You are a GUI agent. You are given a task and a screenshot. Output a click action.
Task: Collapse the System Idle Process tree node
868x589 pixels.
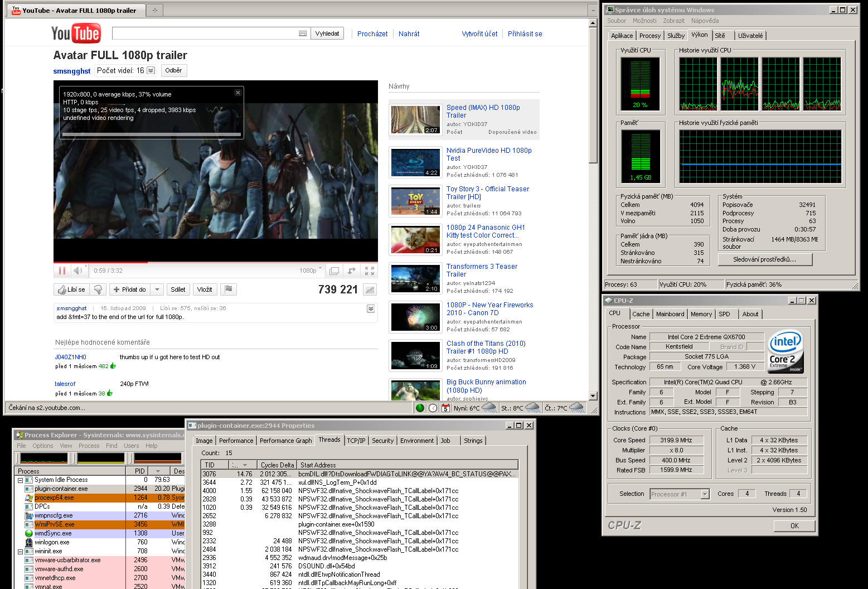pyautogui.click(x=20, y=480)
